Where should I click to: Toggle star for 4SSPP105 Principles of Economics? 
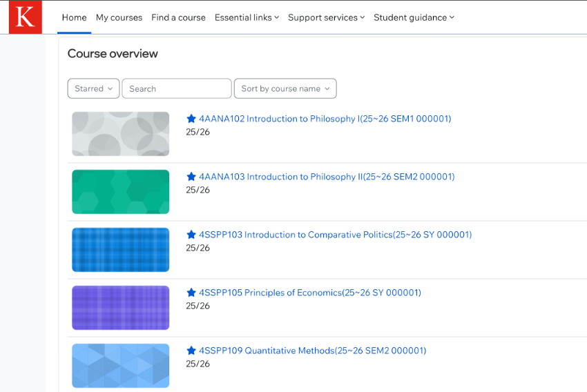pyautogui.click(x=191, y=293)
